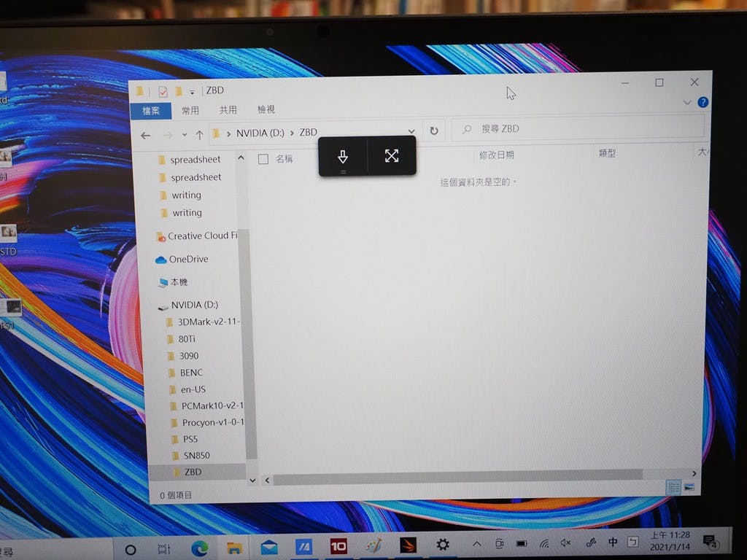The width and height of the screenshot is (747, 560).
Task: Click the Cortana circle on the taskbar
Action: [x=130, y=550]
